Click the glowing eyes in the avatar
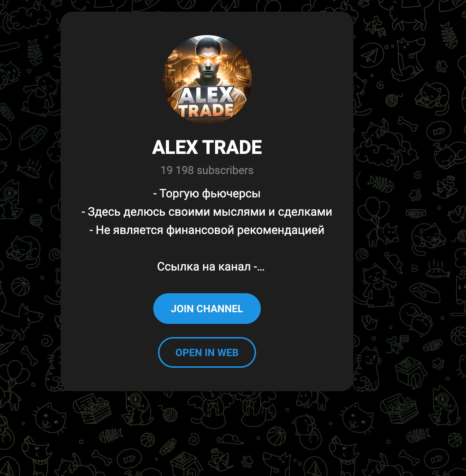Viewport: 466px width, 476px height. pos(208,59)
